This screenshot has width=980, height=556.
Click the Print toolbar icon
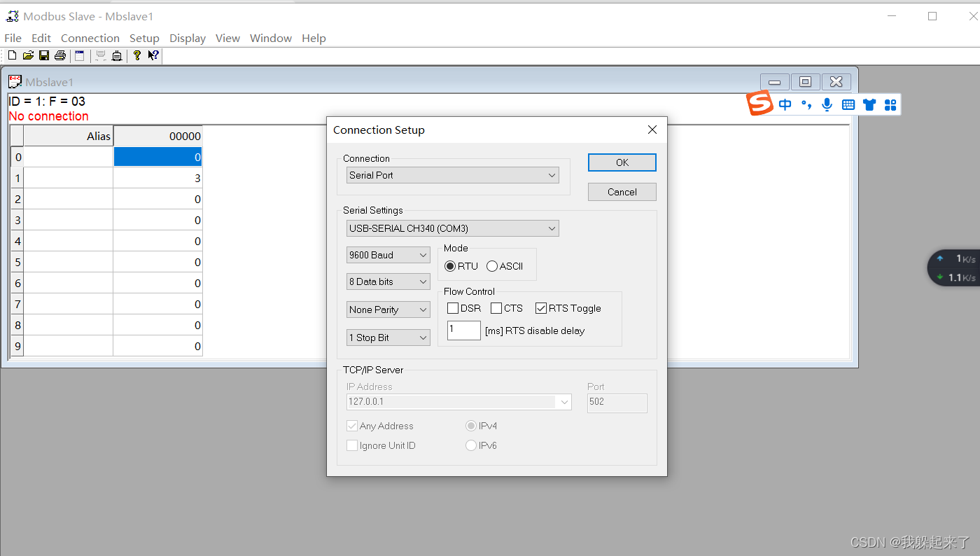pyautogui.click(x=59, y=55)
